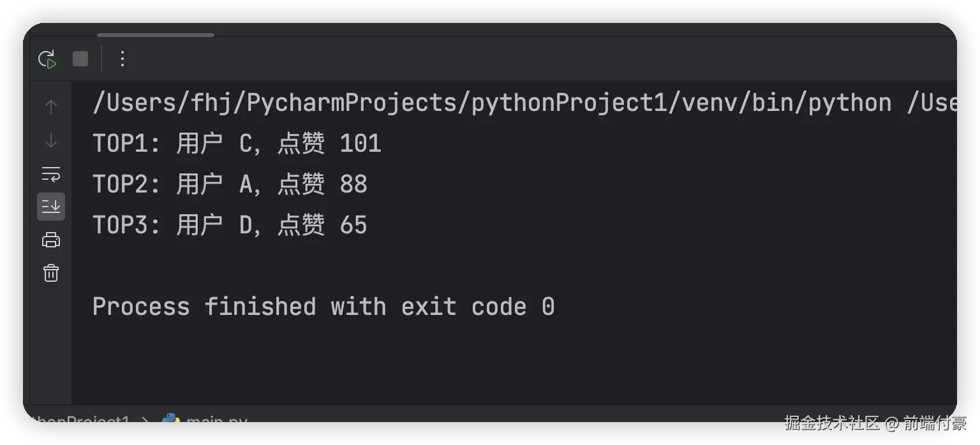Click the Up the Stack Trace arrow
The width and height of the screenshot is (980, 445).
pyautogui.click(x=51, y=106)
